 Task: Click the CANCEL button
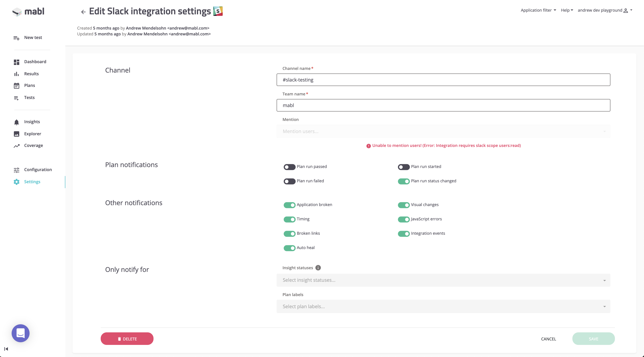tap(548, 339)
